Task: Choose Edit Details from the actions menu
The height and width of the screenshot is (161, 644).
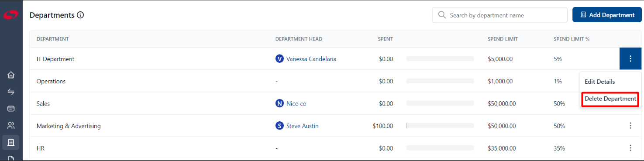Action: (x=599, y=82)
